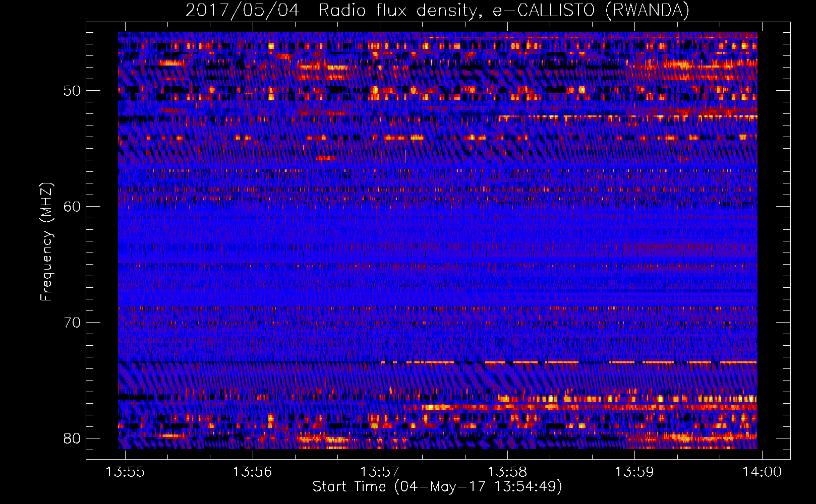Click the 13:55 time tick label
The height and width of the screenshot is (504, 816).
tap(125, 472)
